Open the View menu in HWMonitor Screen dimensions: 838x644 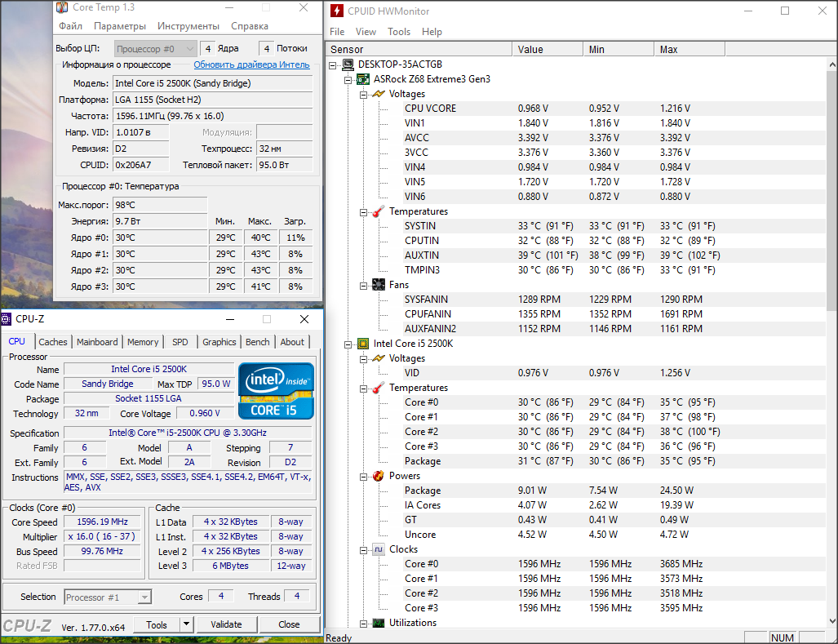point(366,32)
